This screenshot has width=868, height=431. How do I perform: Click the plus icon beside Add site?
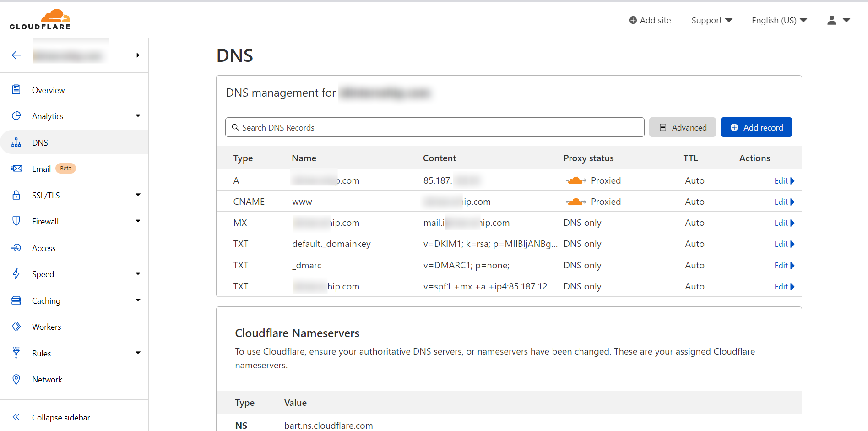coord(633,20)
